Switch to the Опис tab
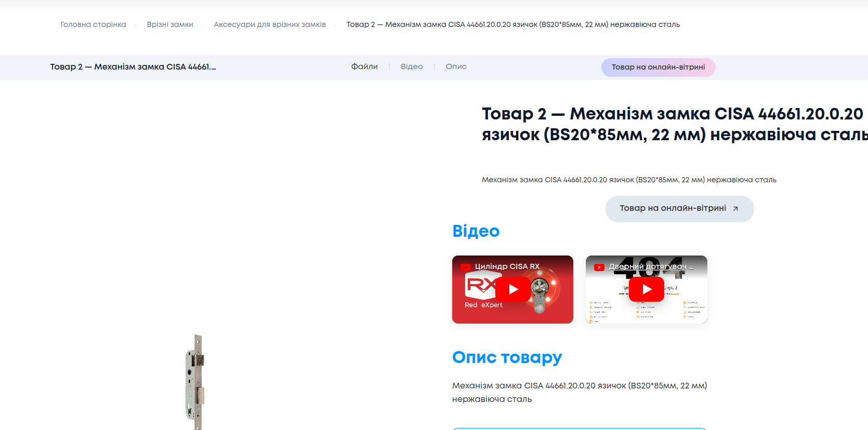The width and height of the screenshot is (868, 430). point(456,66)
